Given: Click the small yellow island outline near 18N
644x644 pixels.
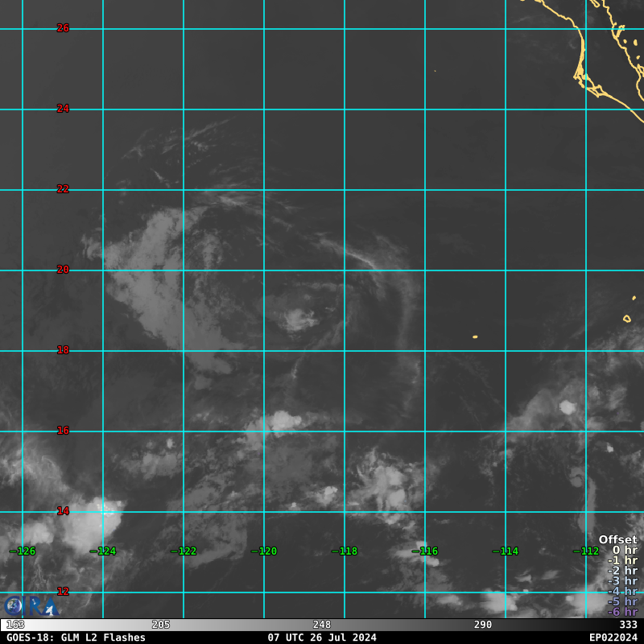Looking at the screenshot, I should pyautogui.click(x=475, y=337).
